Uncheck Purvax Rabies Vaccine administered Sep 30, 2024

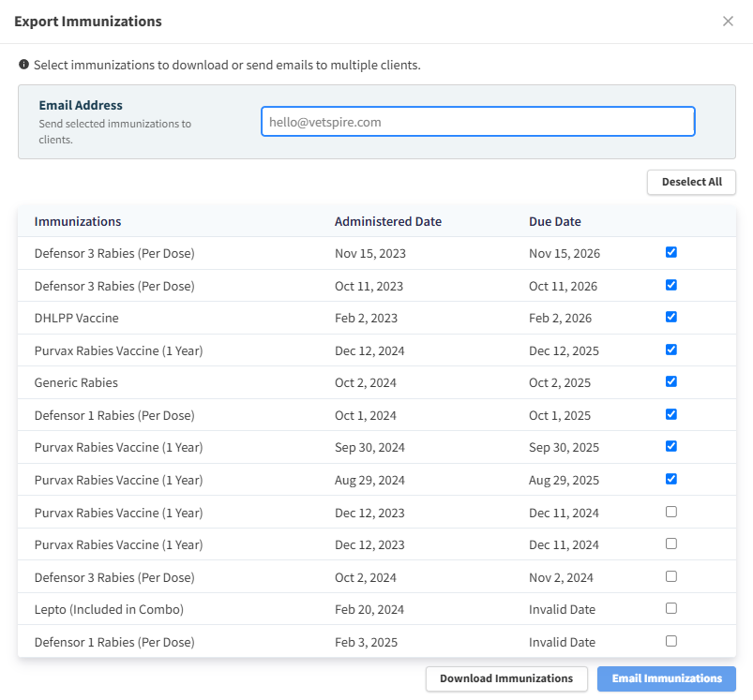(x=670, y=445)
